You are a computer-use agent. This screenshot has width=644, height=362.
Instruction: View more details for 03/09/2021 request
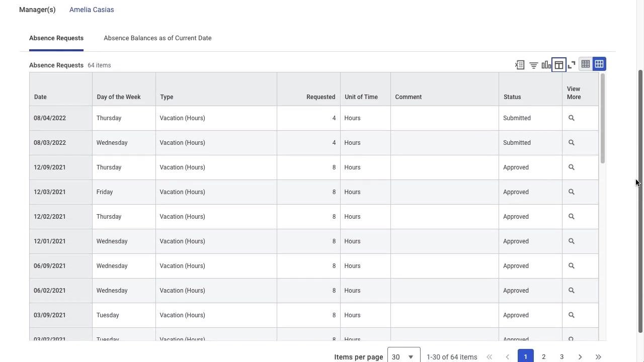click(572, 315)
